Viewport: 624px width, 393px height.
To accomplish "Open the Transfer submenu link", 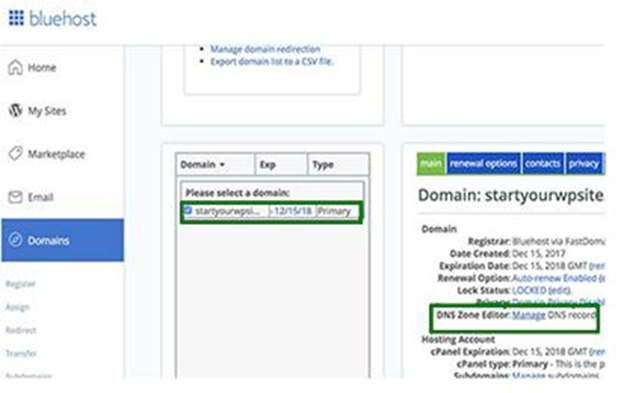I will tap(21, 353).
